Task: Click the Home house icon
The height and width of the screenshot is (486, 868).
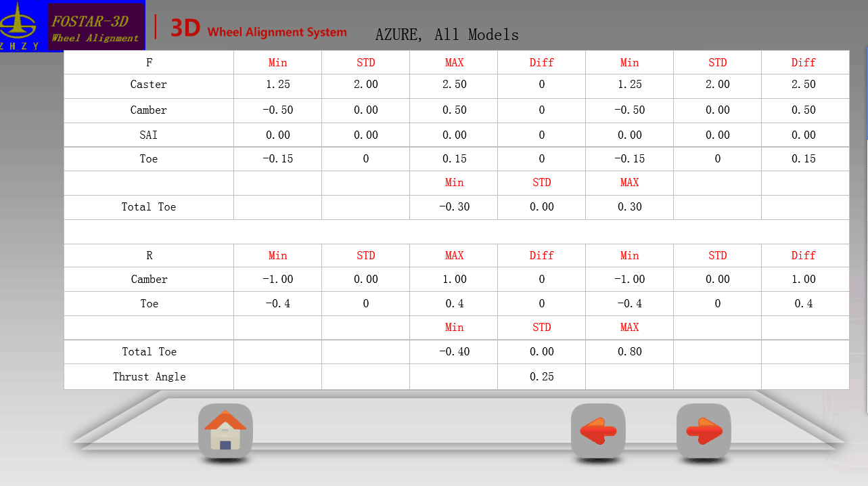Action: coord(225,430)
